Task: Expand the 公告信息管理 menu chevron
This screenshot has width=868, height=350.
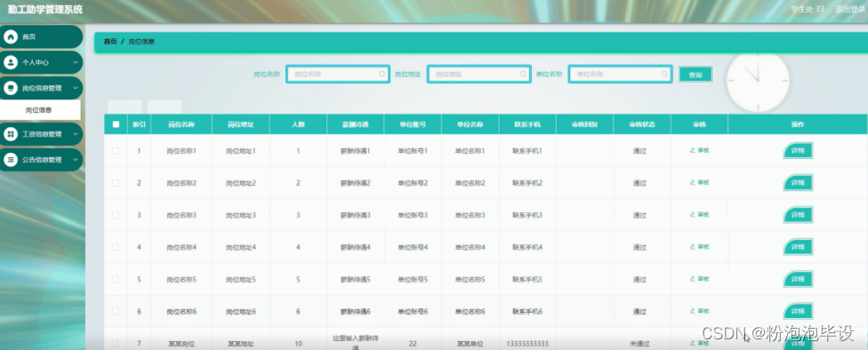Action: tap(76, 160)
